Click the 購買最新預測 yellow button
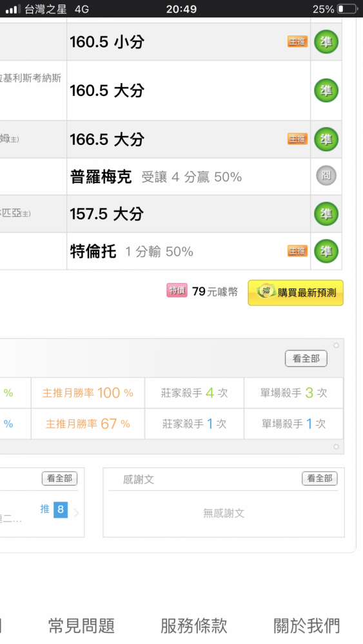Viewport: 363px width, 644px height. (x=295, y=293)
